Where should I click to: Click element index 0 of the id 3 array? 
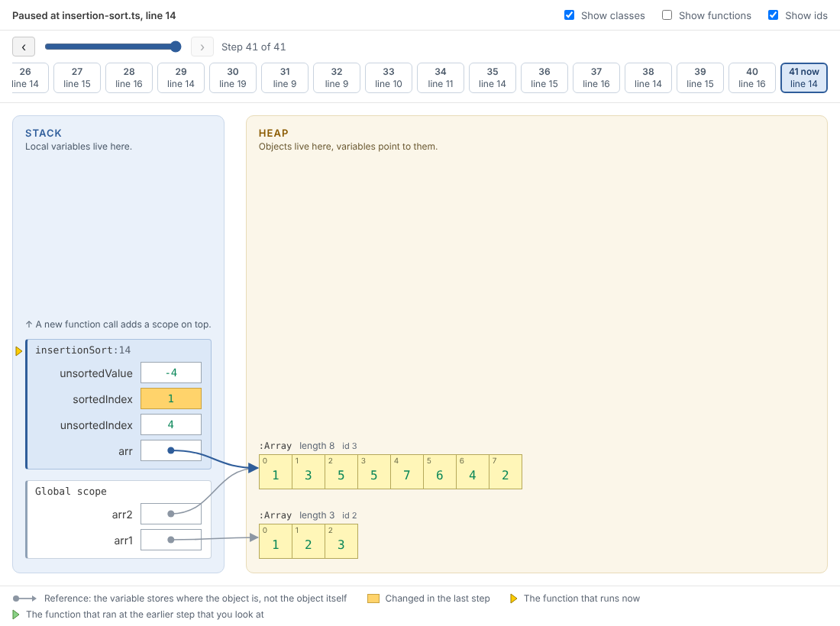click(276, 472)
